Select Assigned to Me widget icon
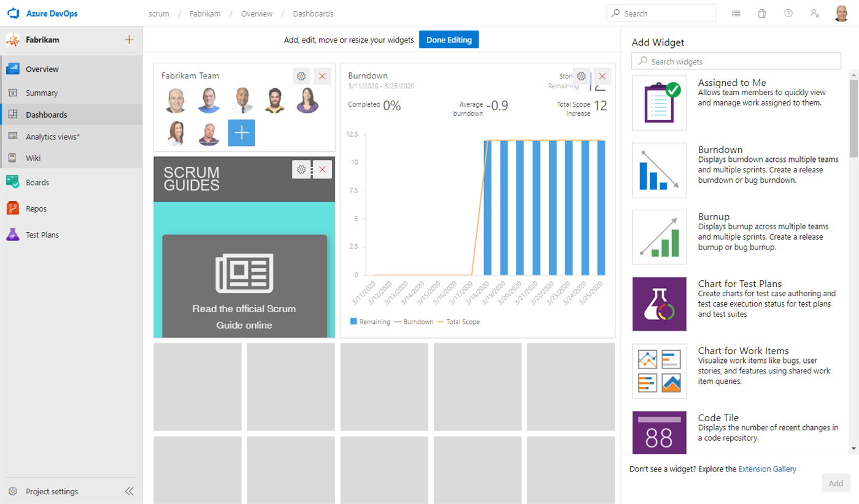Image resolution: width=859 pixels, height=504 pixels. pyautogui.click(x=660, y=103)
